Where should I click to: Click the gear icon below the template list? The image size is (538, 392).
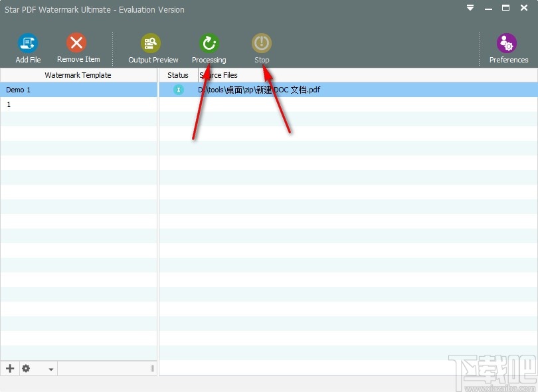pyautogui.click(x=26, y=368)
